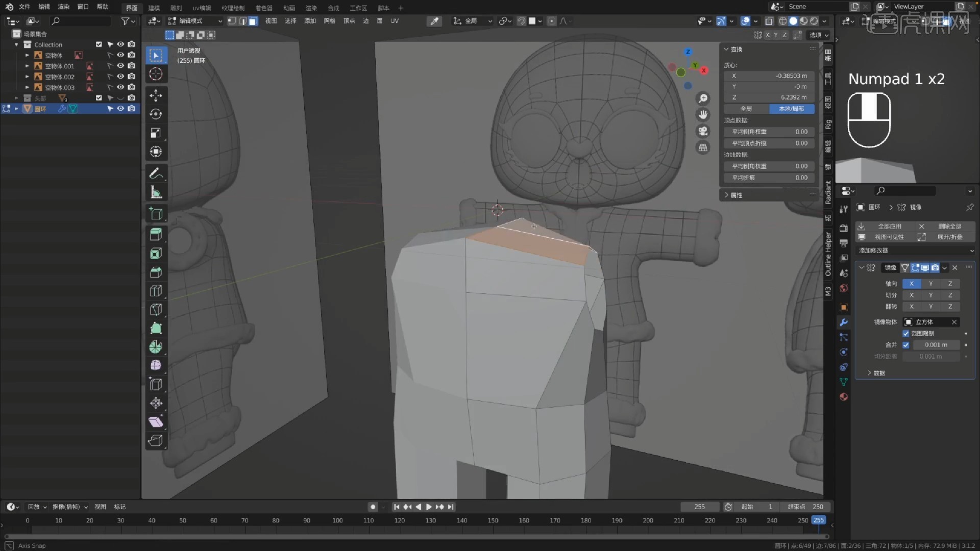This screenshot has width=980, height=551.
Task: Open the 编辑模式 mode dropdown
Action: point(195,21)
